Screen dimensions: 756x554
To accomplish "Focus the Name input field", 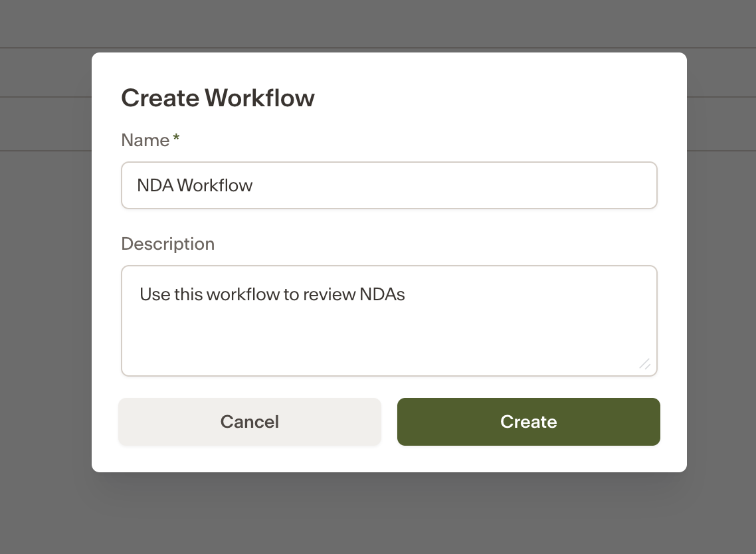I will click(389, 185).
